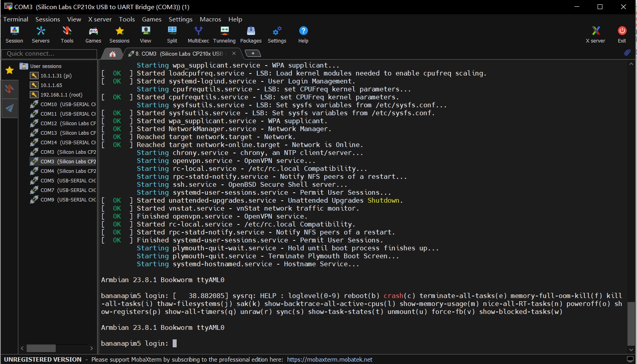Add a new tab with plus button
This screenshot has height=364, width=637.
(253, 53)
